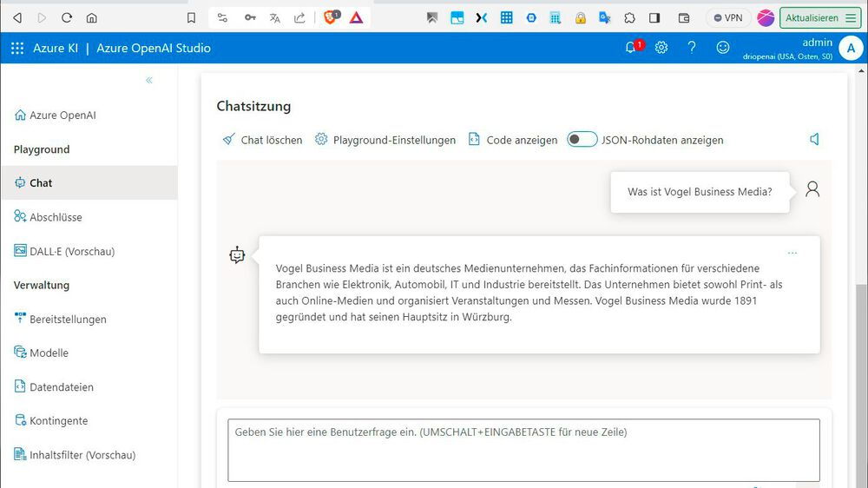Open the browser hamburger menu beside Aktualisieren

coord(851,17)
